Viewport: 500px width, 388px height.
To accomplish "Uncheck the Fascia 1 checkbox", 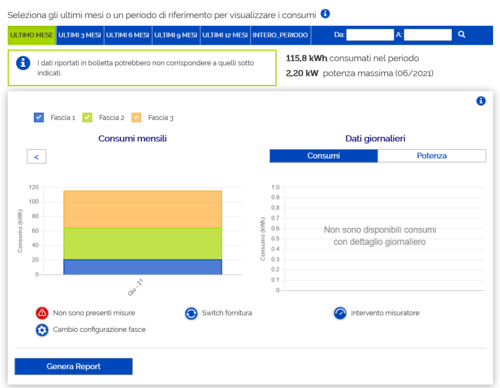I will tap(39, 117).
